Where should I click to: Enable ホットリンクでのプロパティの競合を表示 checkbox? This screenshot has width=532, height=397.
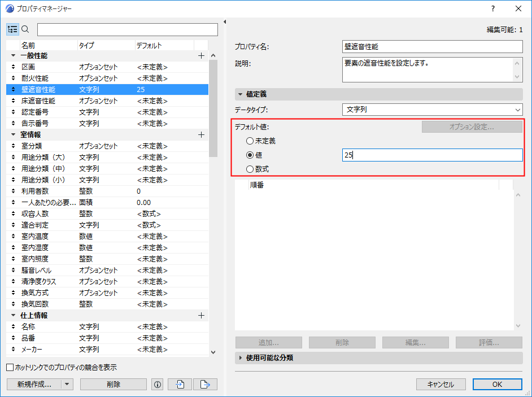pos(10,366)
